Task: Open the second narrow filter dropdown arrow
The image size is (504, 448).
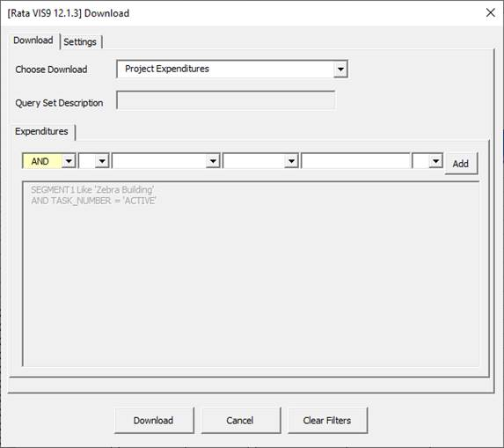Action: tap(102, 161)
